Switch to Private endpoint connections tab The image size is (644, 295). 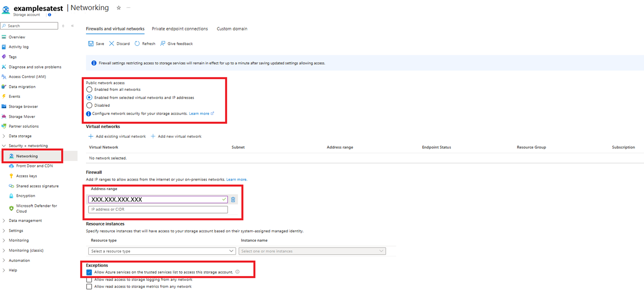pos(180,29)
